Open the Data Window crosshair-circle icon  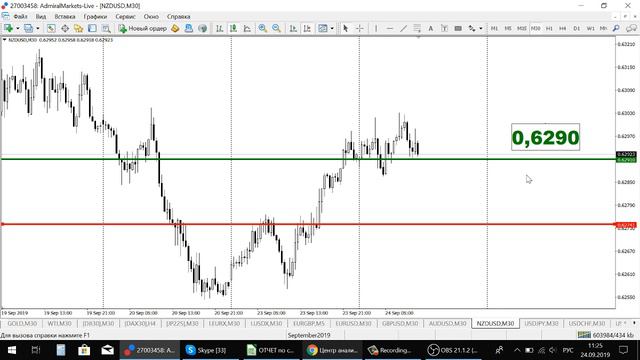click(x=65, y=28)
